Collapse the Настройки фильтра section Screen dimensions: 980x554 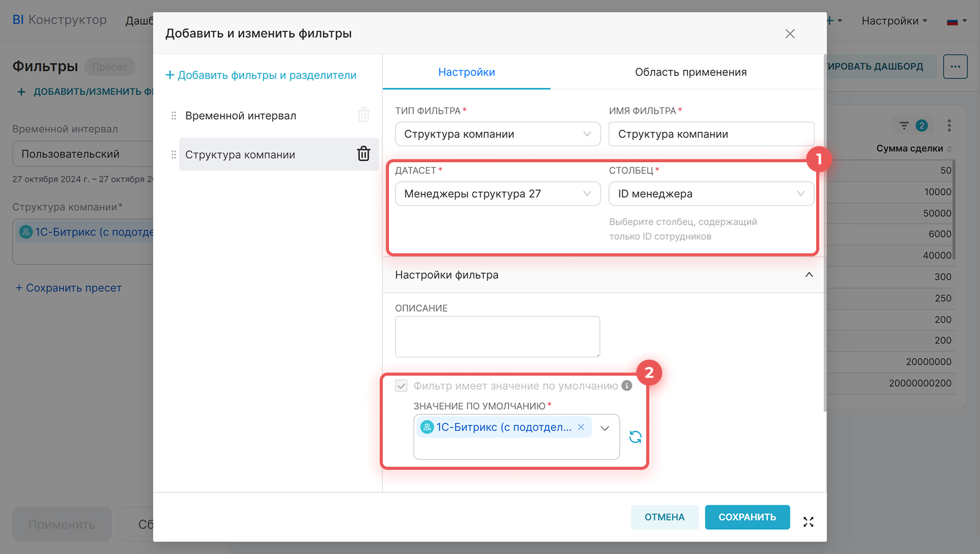(x=809, y=275)
